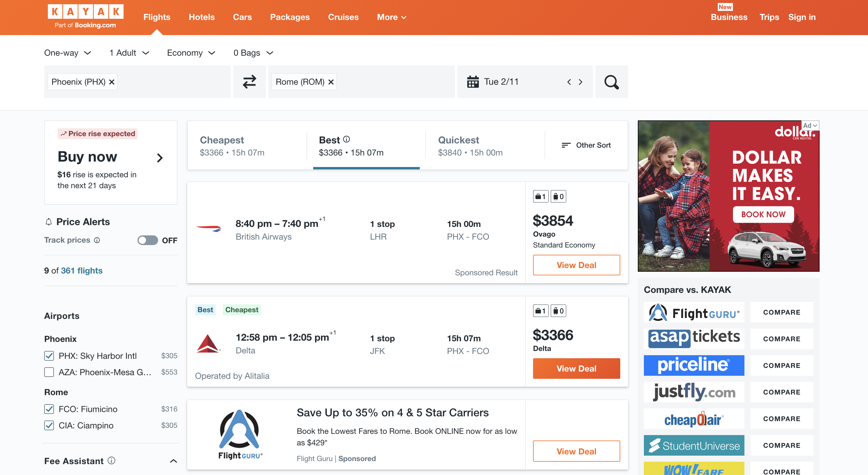The width and height of the screenshot is (868, 475).
Task: Click Fee Assistant info icon
Action: [111, 460]
